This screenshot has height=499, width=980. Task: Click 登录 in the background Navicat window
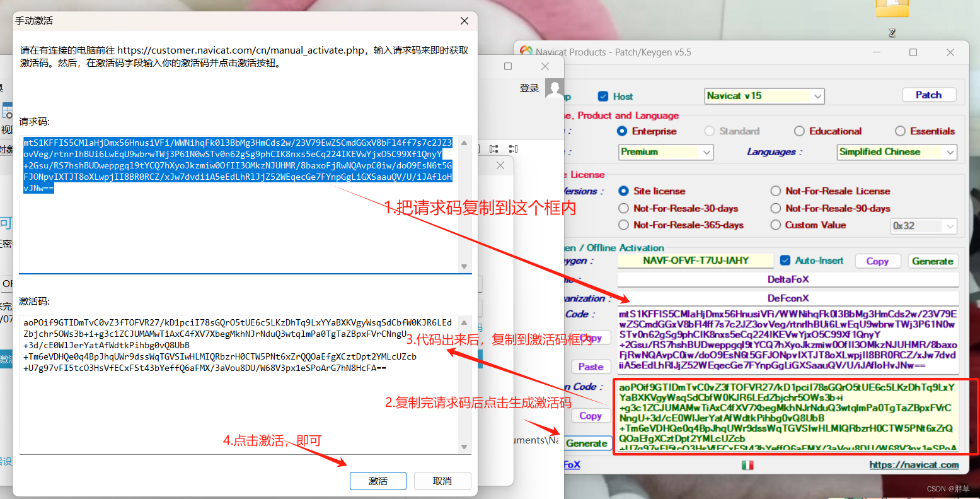coord(529,88)
